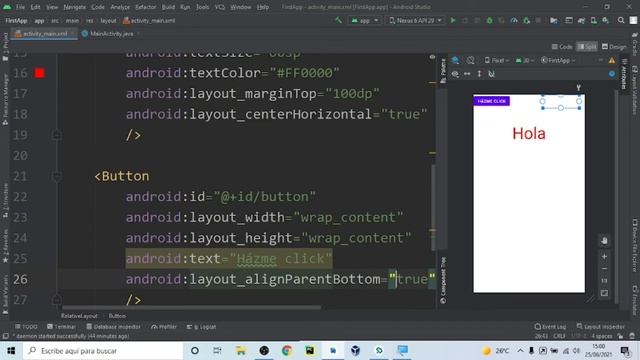640x360 pixels.
Task: Switch to Design view mode
Action: coord(614,47)
